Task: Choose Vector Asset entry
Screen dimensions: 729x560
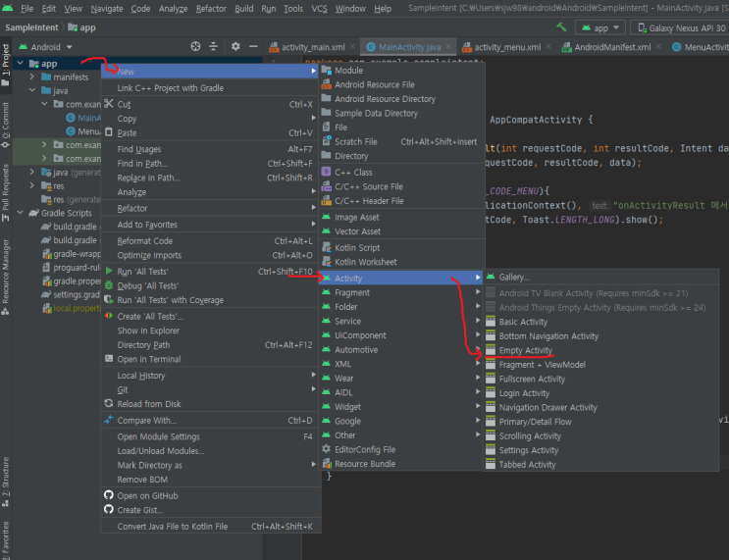Action: point(401,231)
